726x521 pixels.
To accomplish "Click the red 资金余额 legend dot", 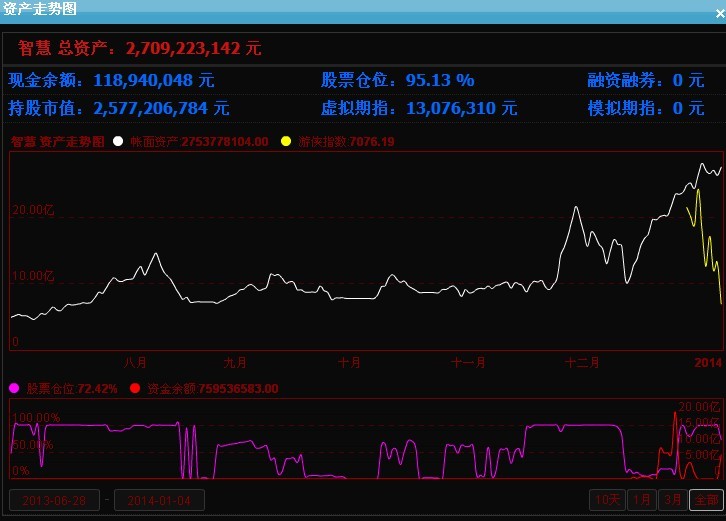I will pyautogui.click(x=135, y=388).
